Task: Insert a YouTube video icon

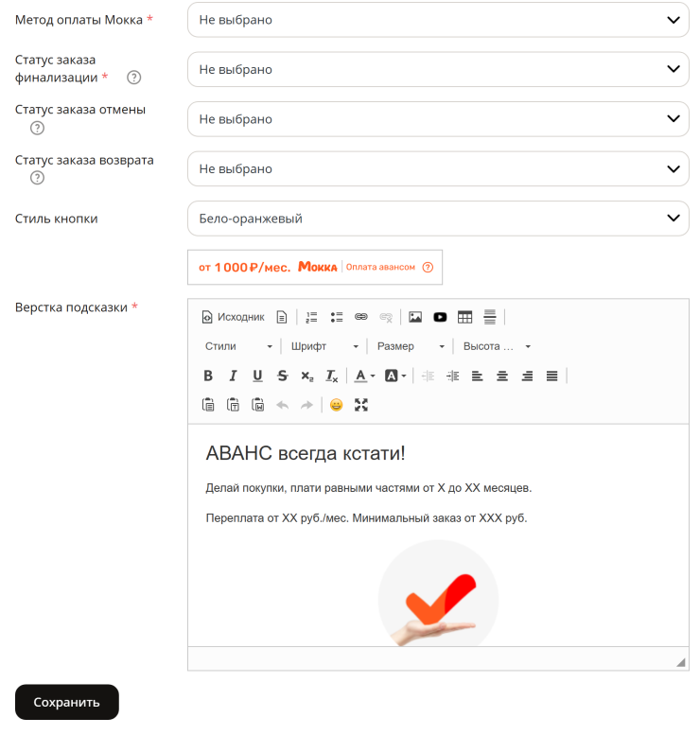Action: click(440, 317)
